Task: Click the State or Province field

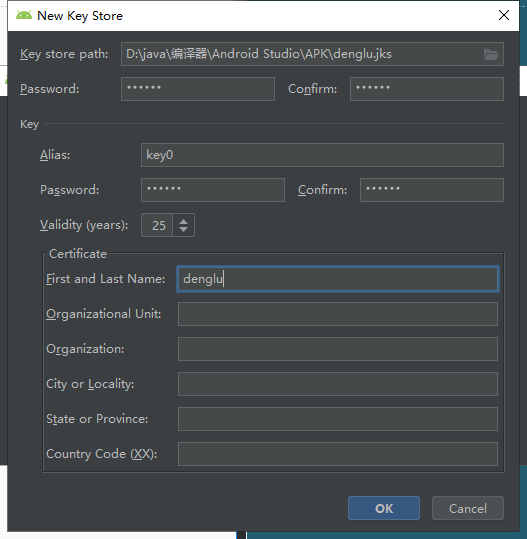Action: [338, 419]
